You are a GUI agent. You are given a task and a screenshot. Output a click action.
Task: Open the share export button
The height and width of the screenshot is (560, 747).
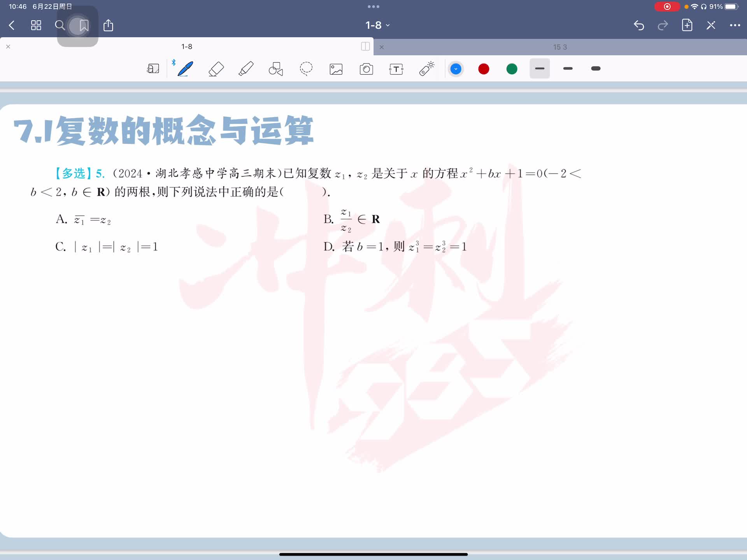click(x=108, y=26)
